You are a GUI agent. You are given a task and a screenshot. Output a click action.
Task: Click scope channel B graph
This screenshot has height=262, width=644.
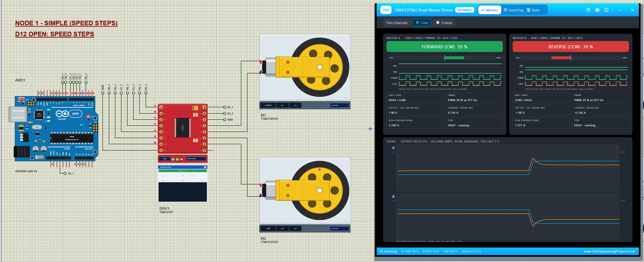508,216
